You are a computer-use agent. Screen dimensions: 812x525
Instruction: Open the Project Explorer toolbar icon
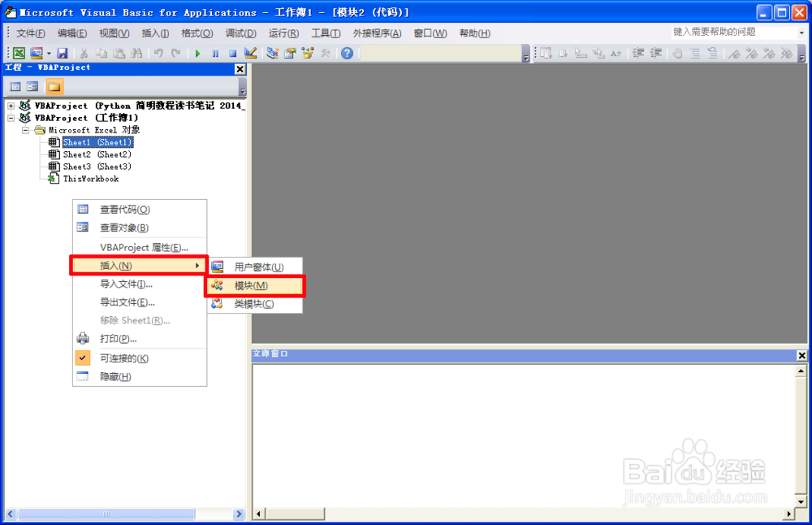pyautogui.click(x=272, y=53)
